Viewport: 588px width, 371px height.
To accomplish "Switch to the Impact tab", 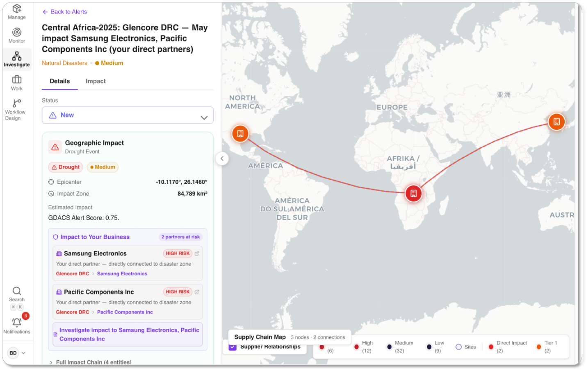I will (96, 81).
